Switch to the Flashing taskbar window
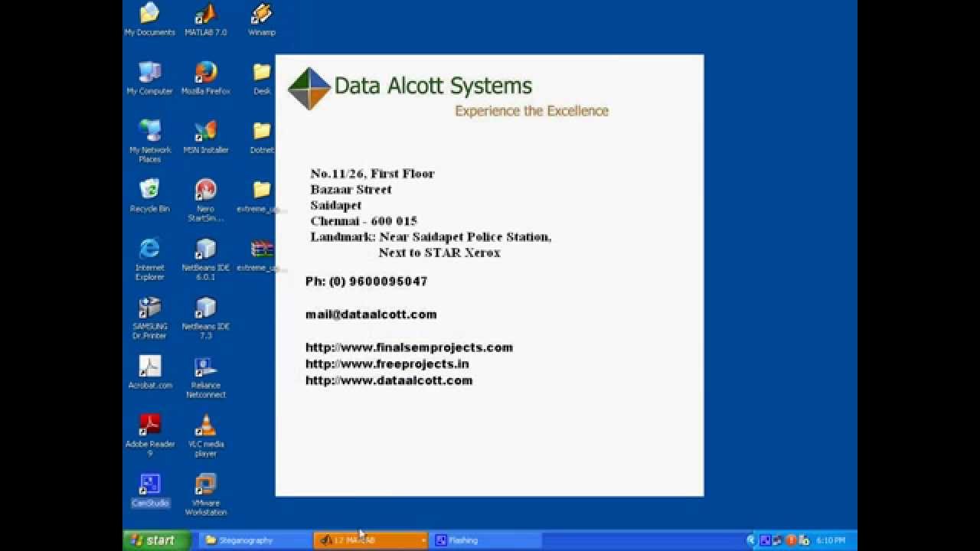The height and width of the screenshot is (551, 980). (x=482, y=540)
